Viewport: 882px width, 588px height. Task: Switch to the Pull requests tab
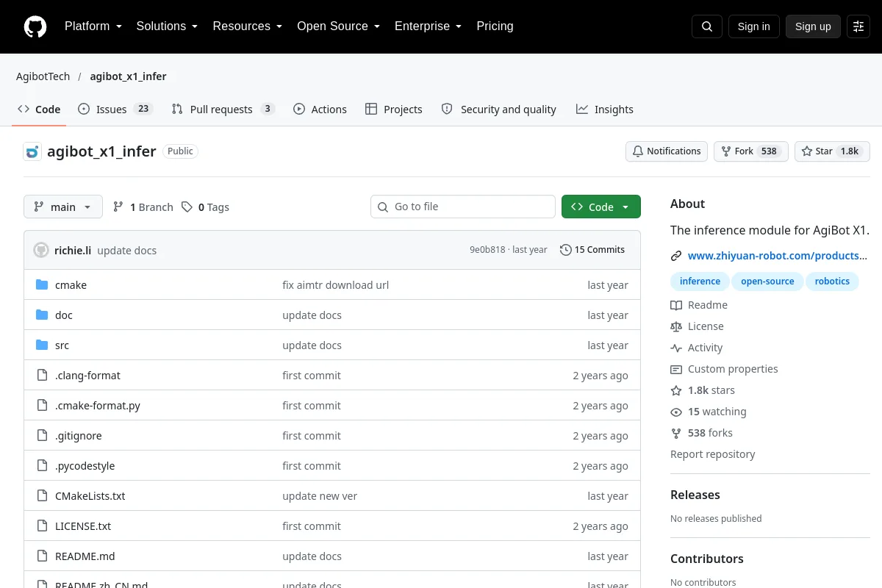[223, 109]
